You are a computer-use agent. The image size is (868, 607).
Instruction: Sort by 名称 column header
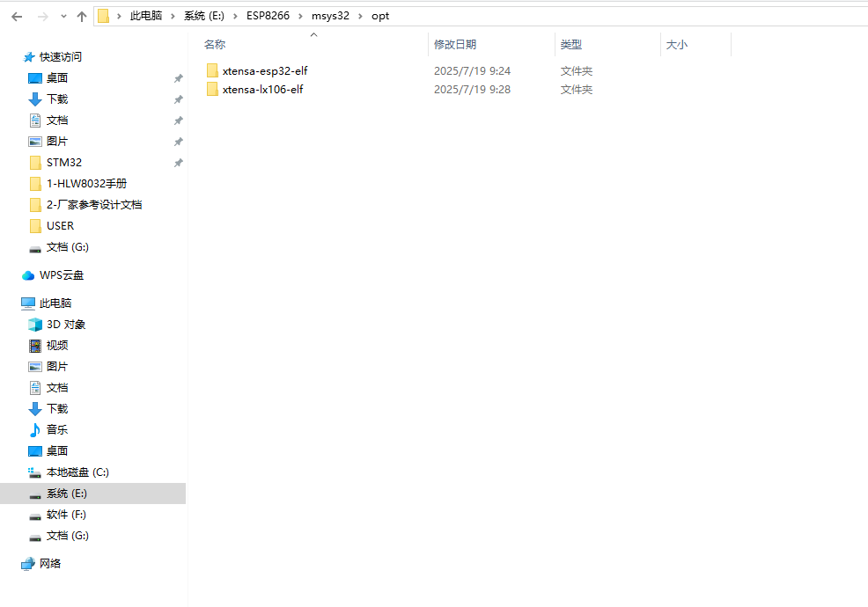coord(215,44)
